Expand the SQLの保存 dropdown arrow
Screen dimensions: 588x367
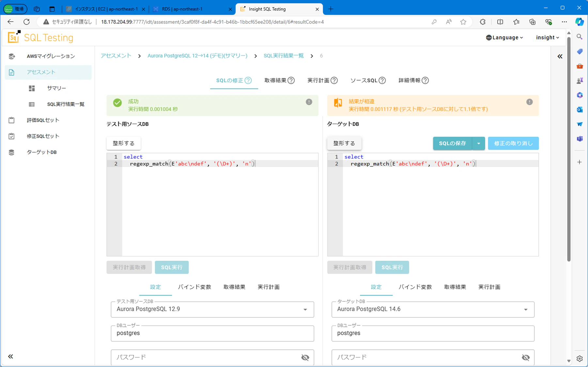[x=479, y=143]
